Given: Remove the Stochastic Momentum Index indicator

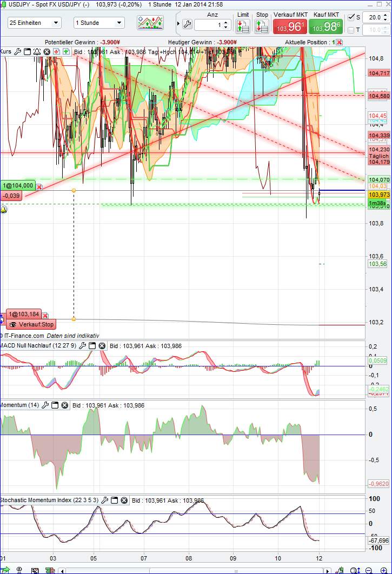Looking at the screenshot, I should [x=124, y=500].
